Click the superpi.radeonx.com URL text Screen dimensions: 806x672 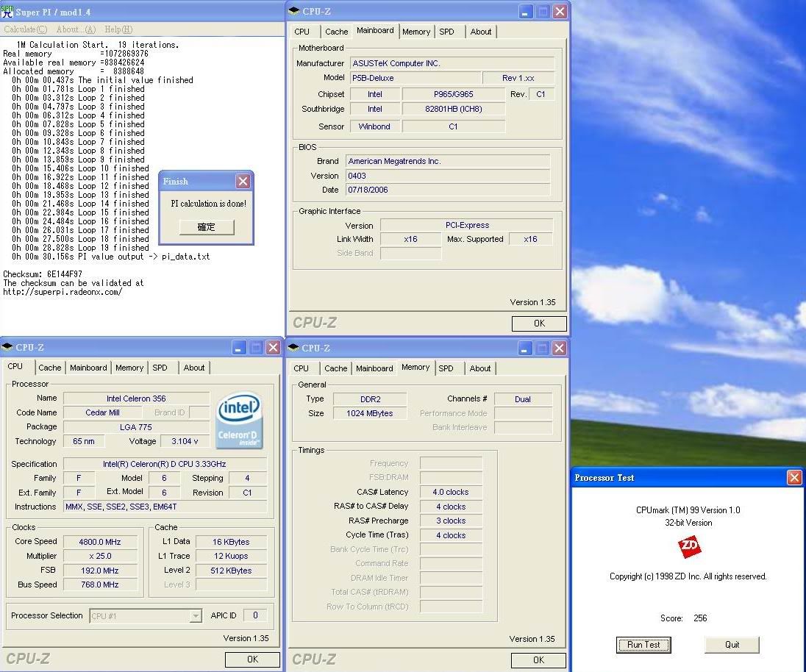[63, 293]
